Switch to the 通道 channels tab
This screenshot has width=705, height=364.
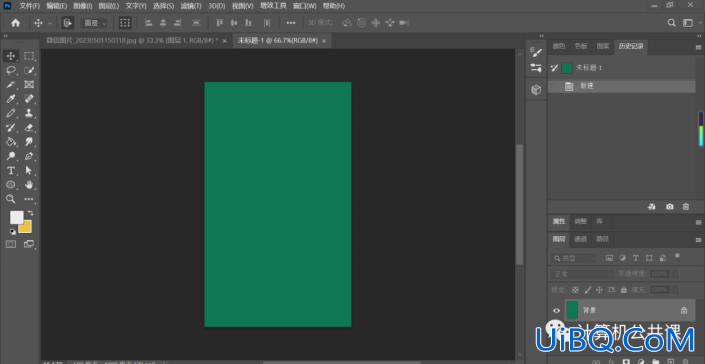(580, 239)
